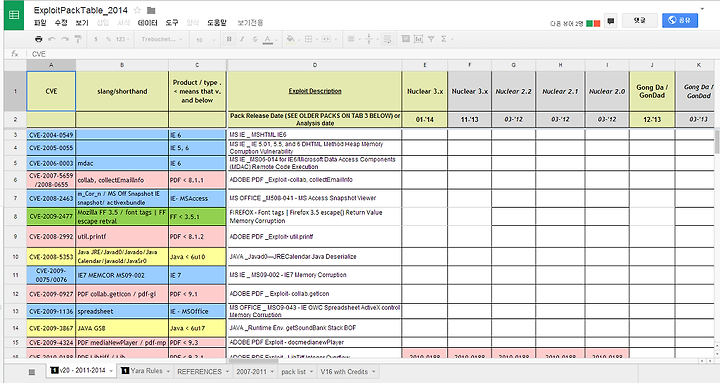Click the vertical scrollbar thumb
Image resolution: width=720 pixels, height=383 pixels.
point(717,141)
